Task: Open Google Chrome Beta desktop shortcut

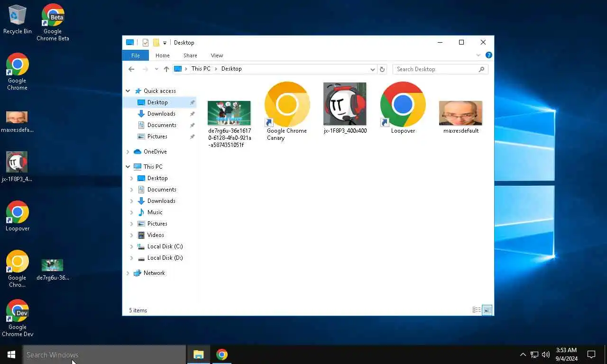Action: pos(53,22)
